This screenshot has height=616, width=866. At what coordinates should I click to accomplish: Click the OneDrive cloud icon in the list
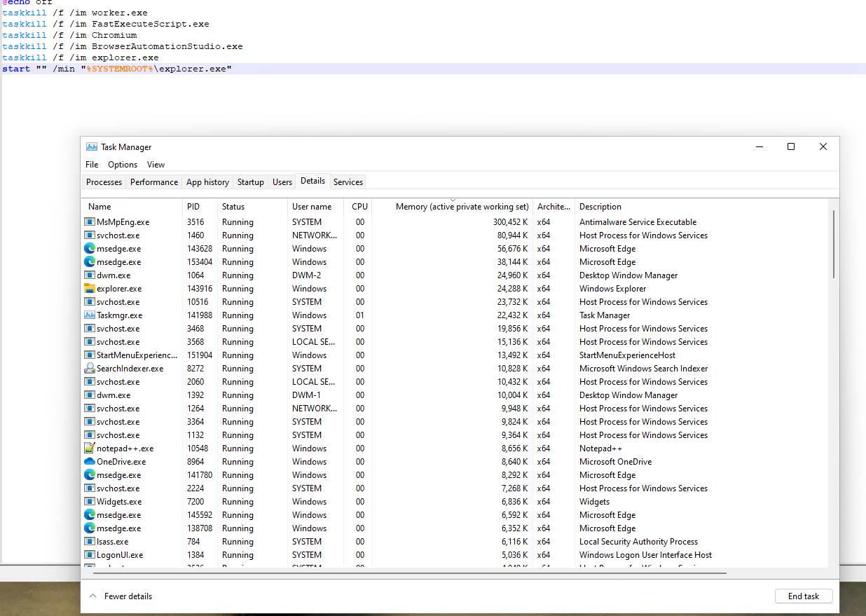click(90, 461)
